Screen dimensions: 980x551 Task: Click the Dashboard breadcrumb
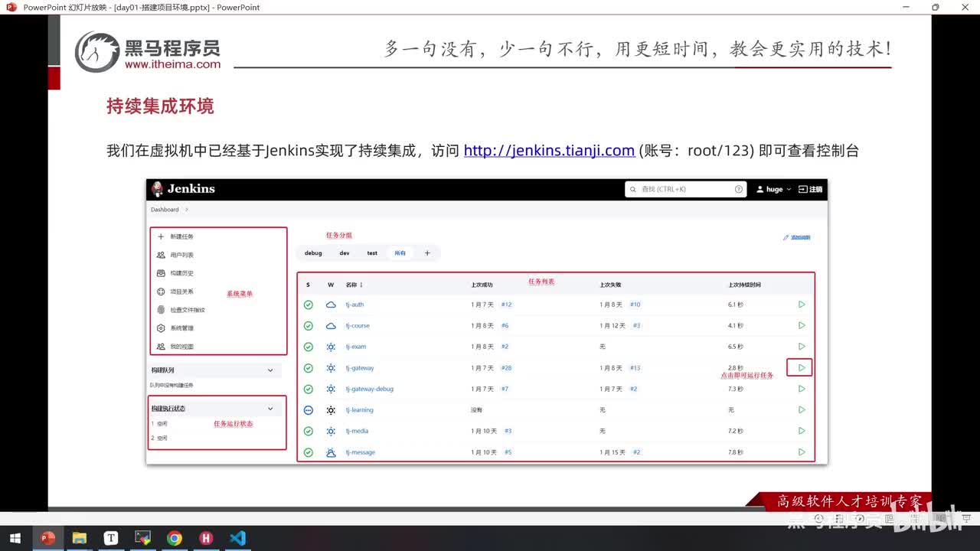tap(165, 210)
